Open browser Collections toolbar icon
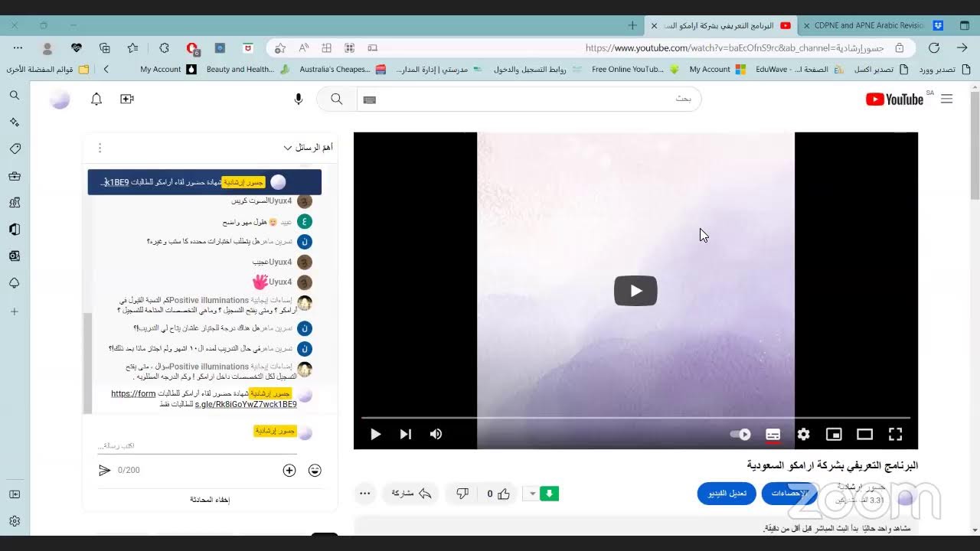 (x=105, y=47)
